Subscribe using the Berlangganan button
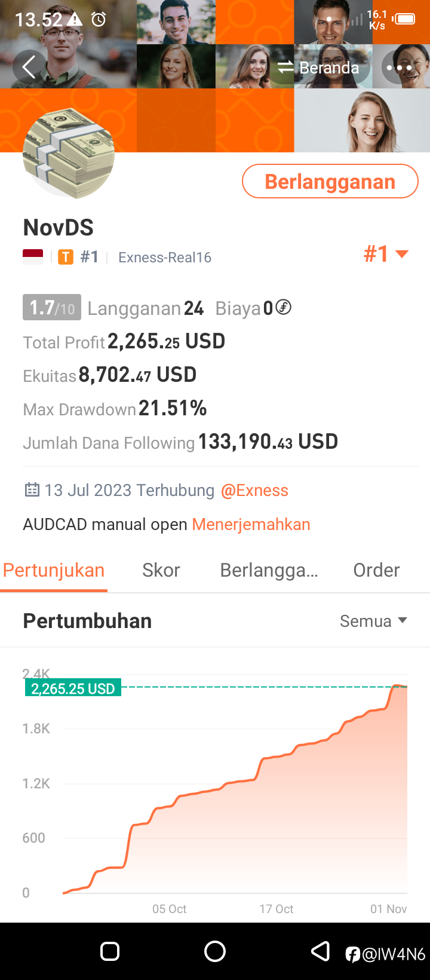The height and width of the screenshot is (980, 430). pyautogui.click(x=330, y=181)
